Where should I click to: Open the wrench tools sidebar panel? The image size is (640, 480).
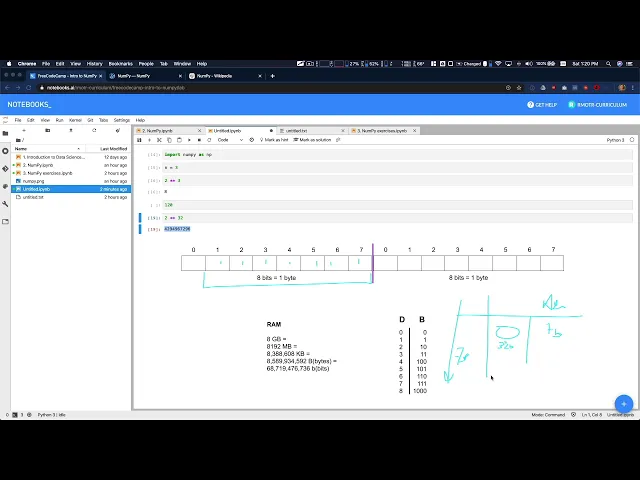coord(5,204)
